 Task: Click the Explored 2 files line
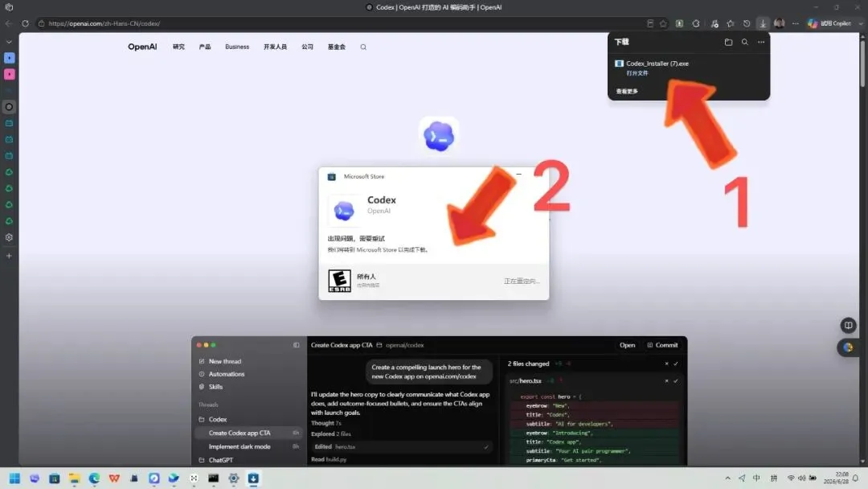331,434
